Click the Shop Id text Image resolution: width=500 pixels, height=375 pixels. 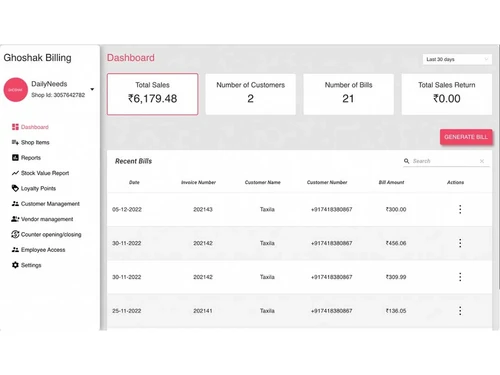point(58,95)
